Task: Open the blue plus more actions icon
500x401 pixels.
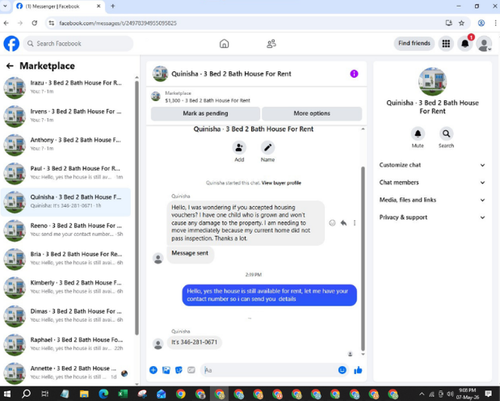Action: click(x=153, y=370)
